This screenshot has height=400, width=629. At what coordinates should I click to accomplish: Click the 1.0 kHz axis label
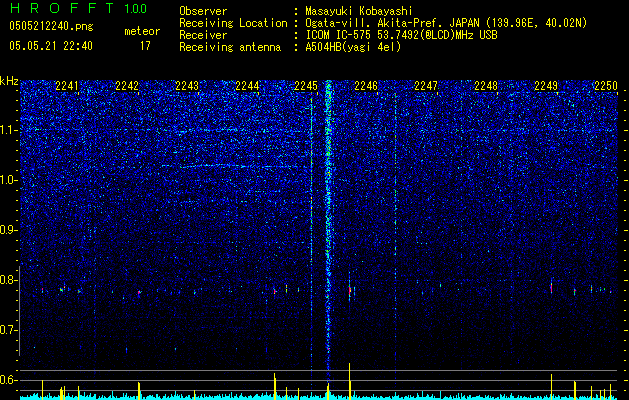pos(8,180)
